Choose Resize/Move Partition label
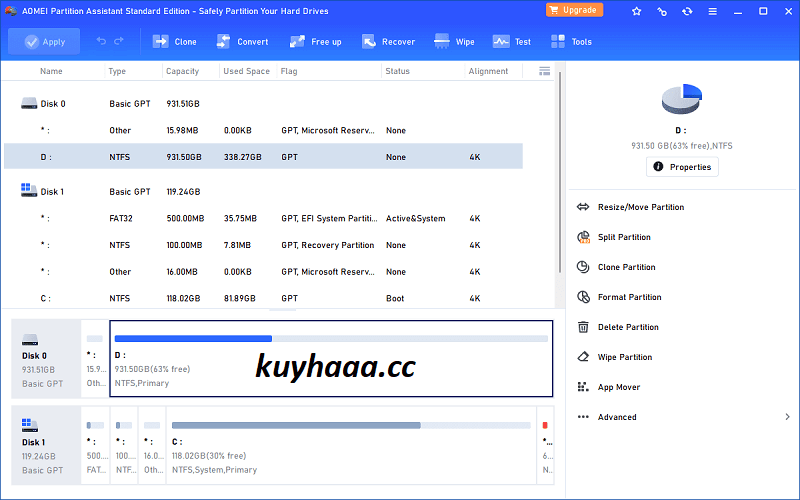The image size is (800, 500). click(641, 207)
